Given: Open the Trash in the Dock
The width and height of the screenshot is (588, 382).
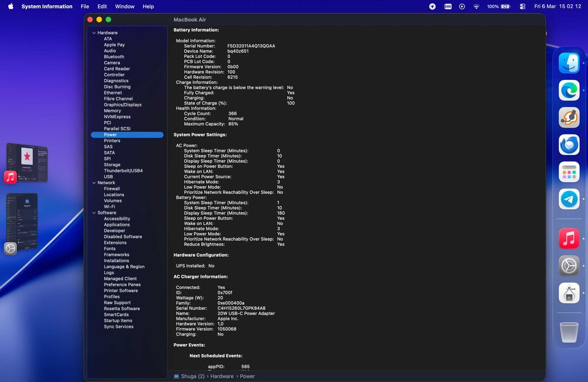Looking at the screenshot, I should click(569, 332).
